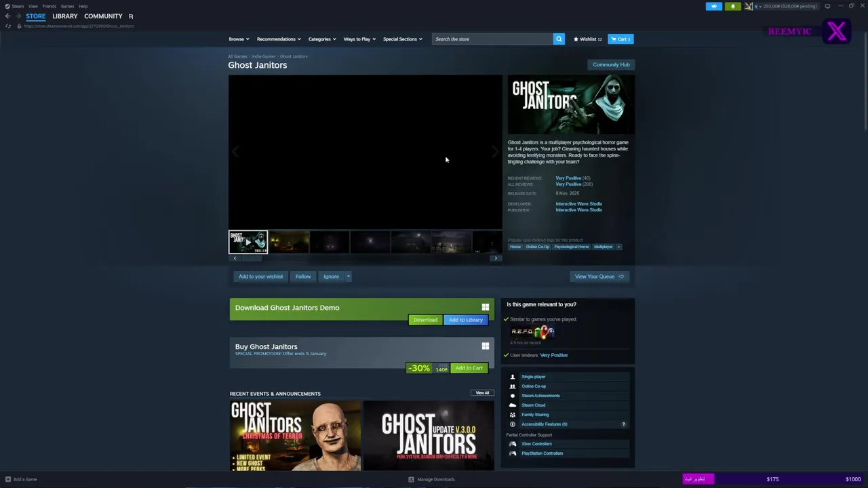Click the Steam logo in the menu bar

coord(7,6)
